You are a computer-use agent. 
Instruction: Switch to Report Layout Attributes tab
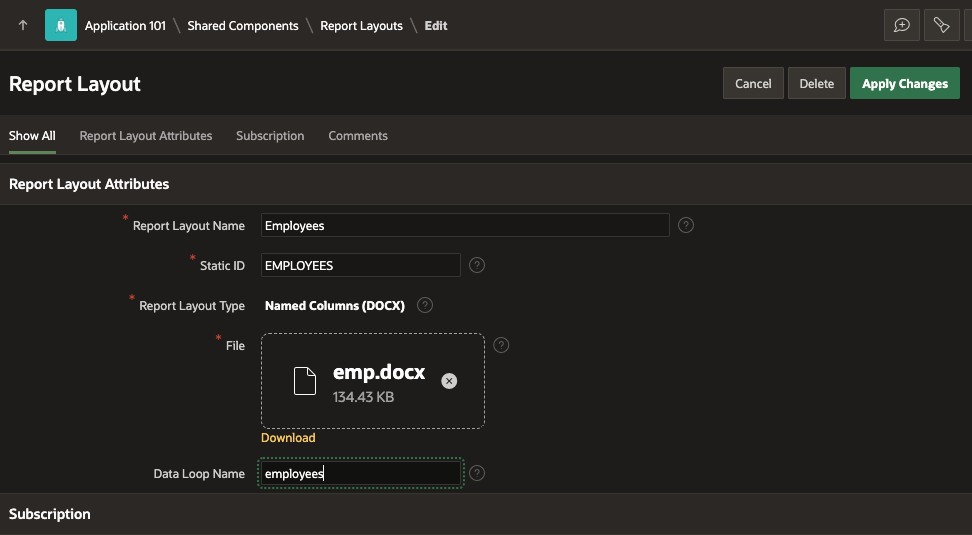[146, 136]
